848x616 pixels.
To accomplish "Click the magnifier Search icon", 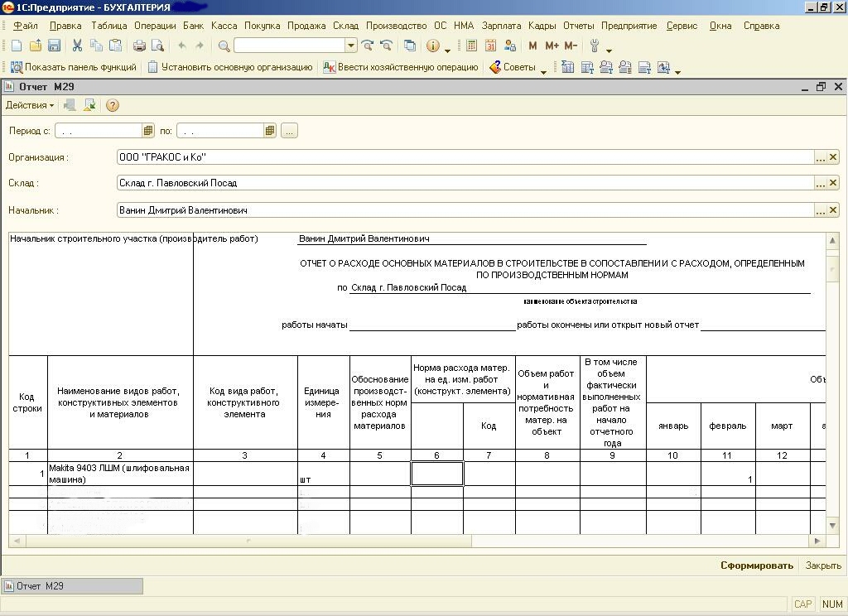I will (x=224, y=46).
